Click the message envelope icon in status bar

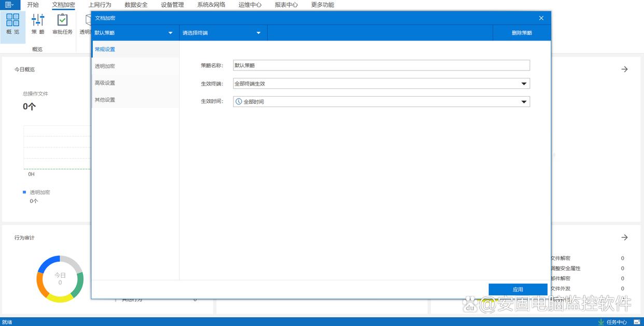(637, 322)
